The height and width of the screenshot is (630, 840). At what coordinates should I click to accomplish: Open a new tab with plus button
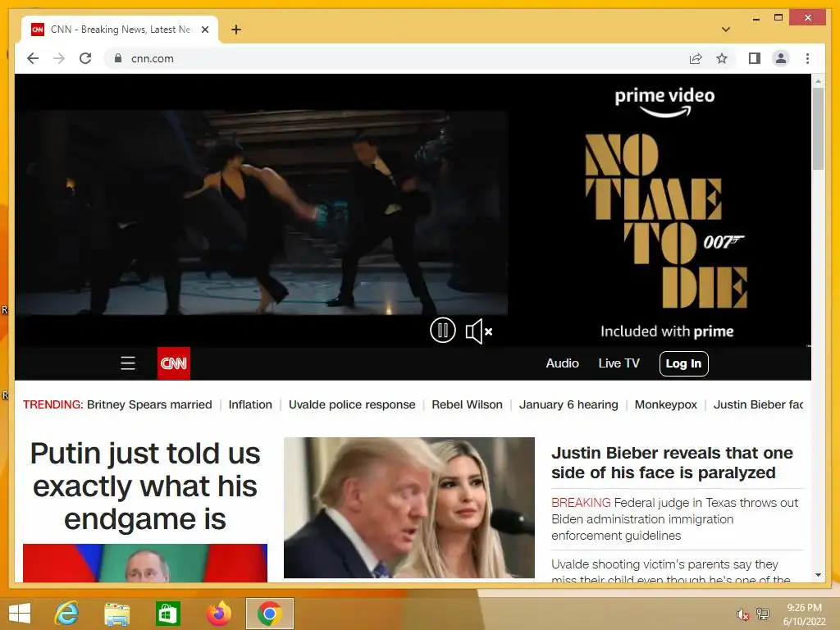coord(236,30)
